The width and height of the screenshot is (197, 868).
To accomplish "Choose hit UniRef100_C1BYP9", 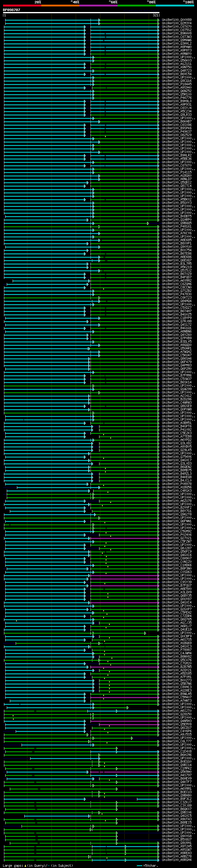I will (177, 318).
